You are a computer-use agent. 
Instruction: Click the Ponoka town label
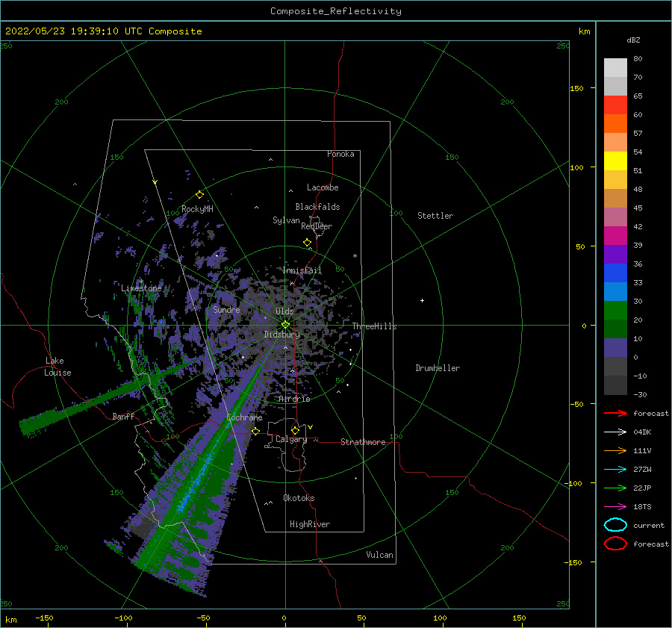[340, 154]
